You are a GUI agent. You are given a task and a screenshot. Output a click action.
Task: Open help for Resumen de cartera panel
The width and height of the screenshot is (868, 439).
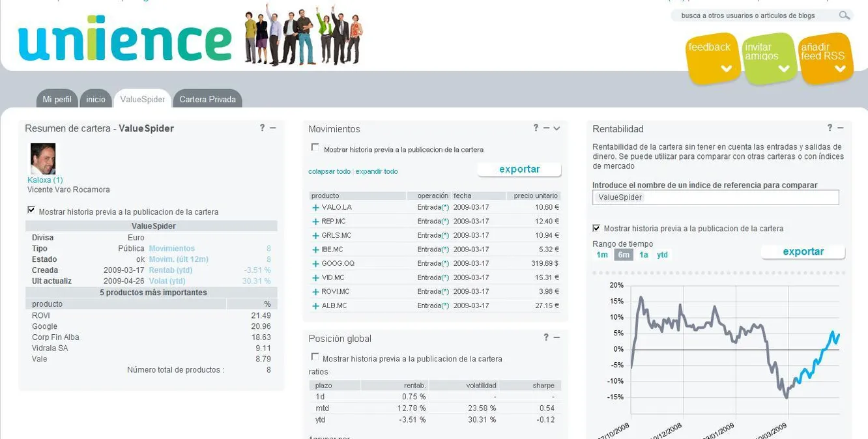pyautogui.click(x=262, y=128)
